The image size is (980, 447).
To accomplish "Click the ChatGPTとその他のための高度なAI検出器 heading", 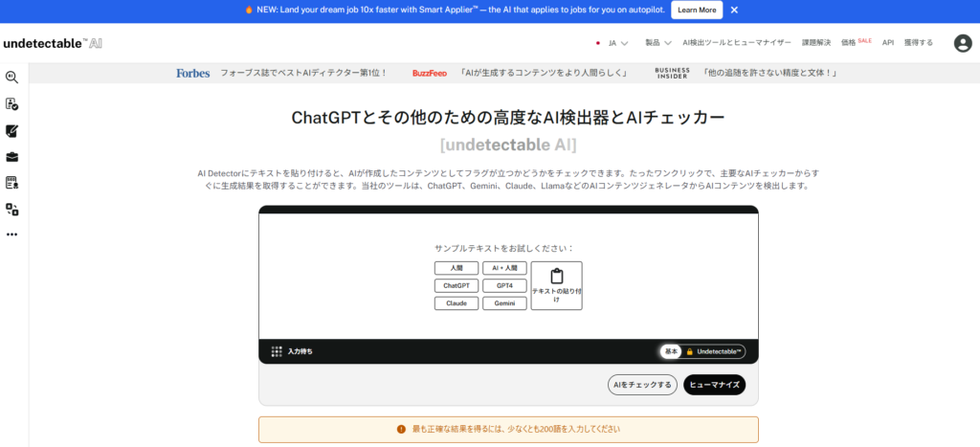I will (x=508, y=118).
